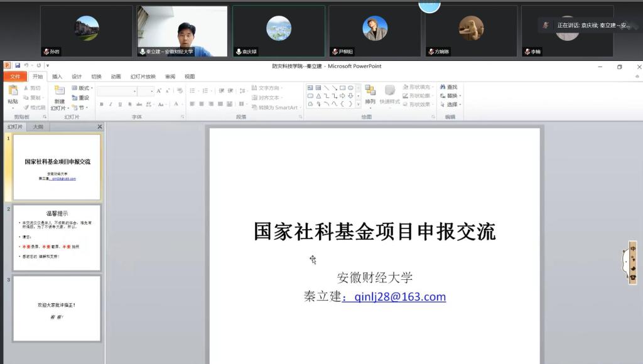The height and width of the screenshot is (364, 643).
Task: Switch to the Outline (大纲) pane tab
Action: (x=38, y=127)
